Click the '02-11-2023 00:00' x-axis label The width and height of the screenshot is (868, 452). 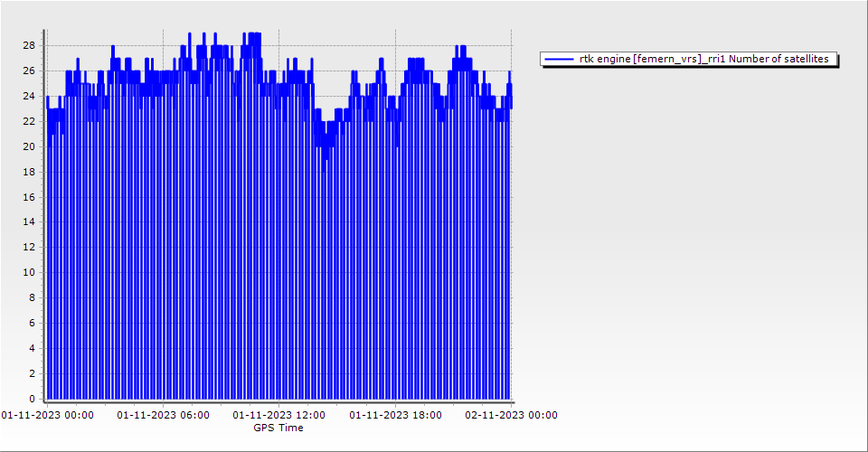click(x=511, y=415)
